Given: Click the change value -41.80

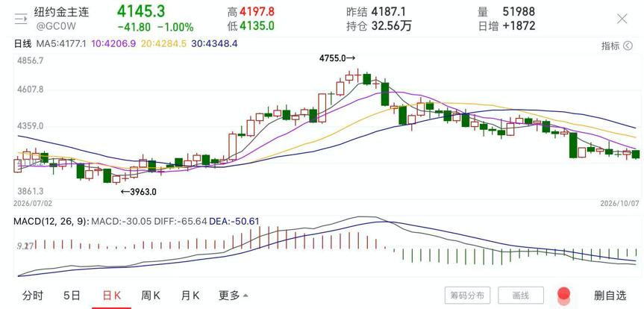Looking at the screenshot, I should 134,27.
